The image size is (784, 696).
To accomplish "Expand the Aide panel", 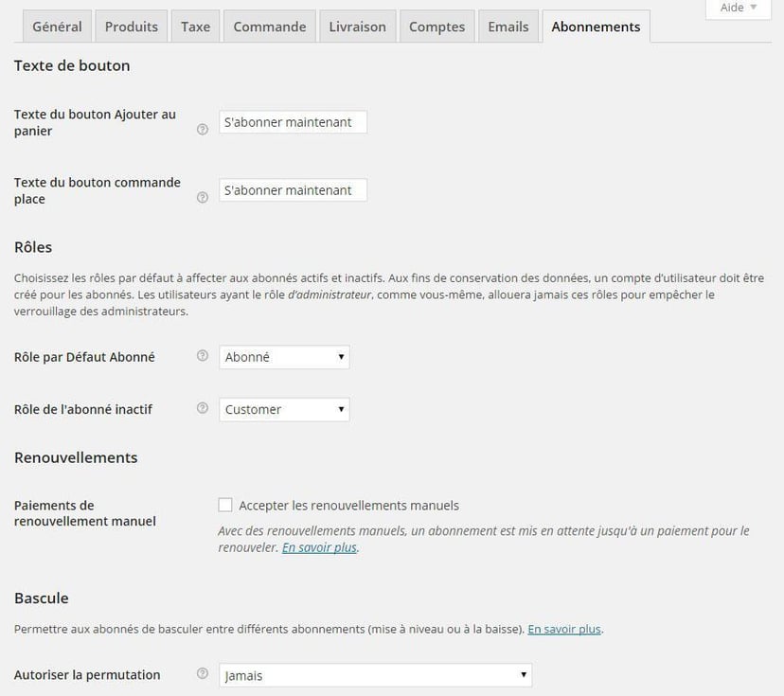I will coord(737,8).
